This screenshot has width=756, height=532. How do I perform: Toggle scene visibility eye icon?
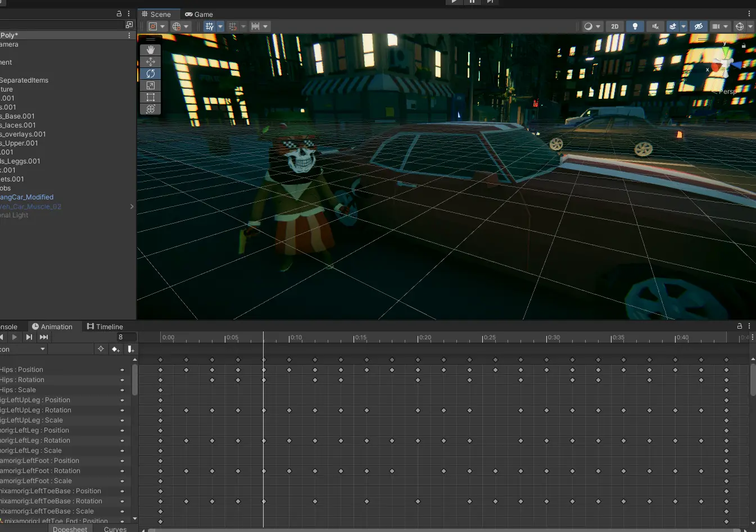tap(698, 26)
